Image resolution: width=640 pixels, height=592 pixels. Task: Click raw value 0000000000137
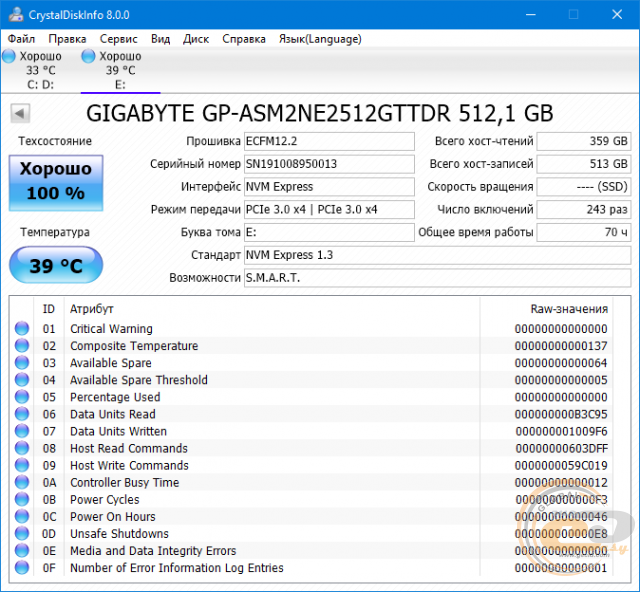coord(561,346)
